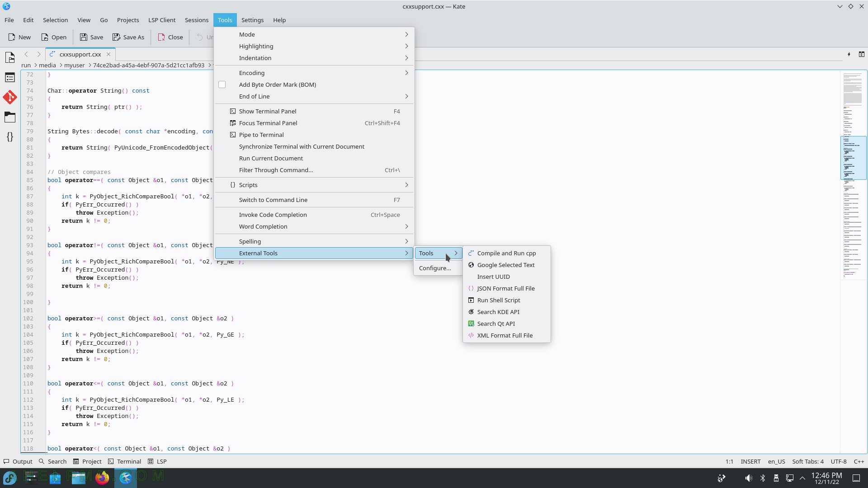Open the Documents sidebar panel icon
This screenshot has height=488, width=868.
tap(10, 57)
